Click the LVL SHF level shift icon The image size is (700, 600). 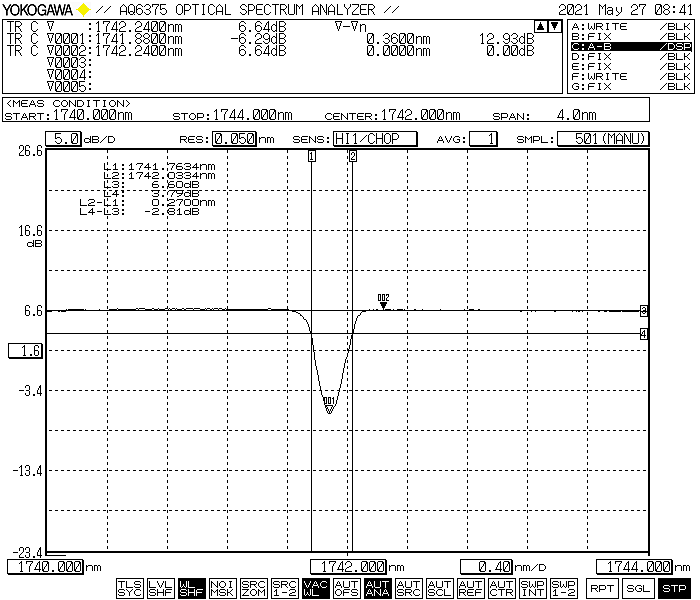pyautogui.click(x=160, y=588)
